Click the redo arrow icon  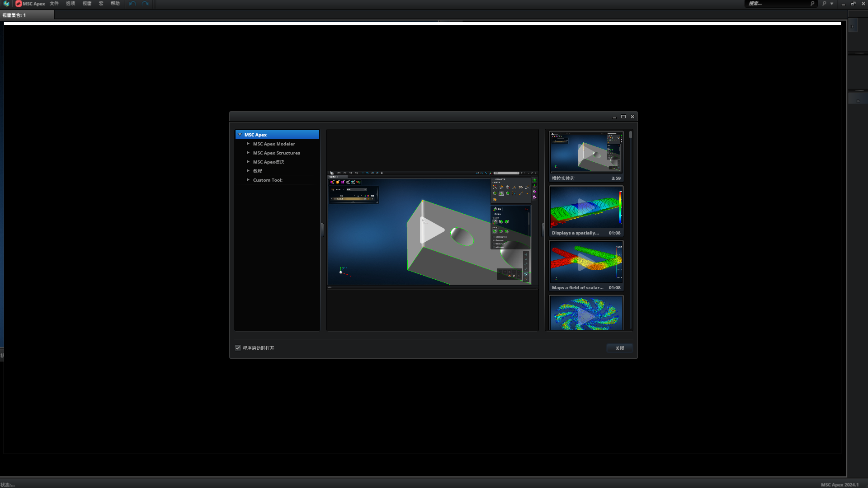pos(145,4)
